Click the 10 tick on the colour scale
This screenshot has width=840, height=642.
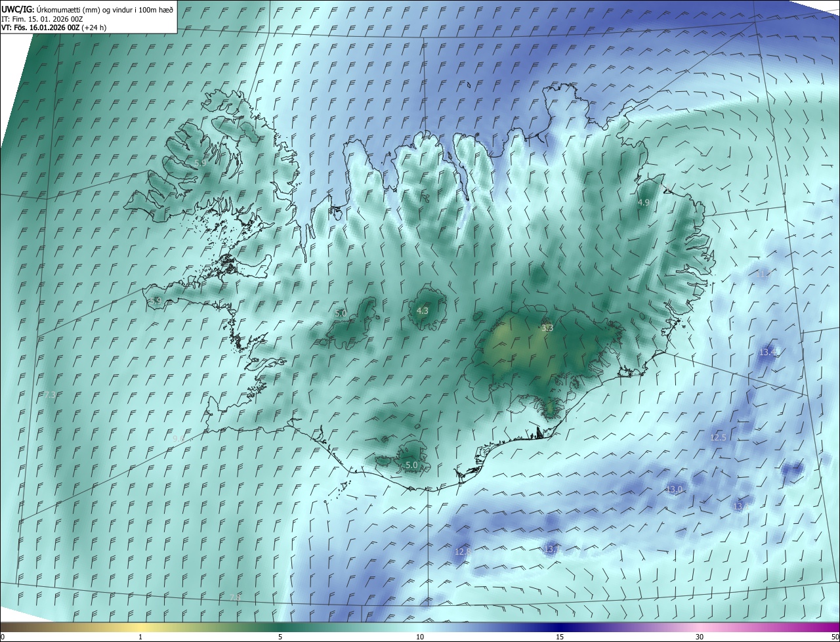point(420,637)
